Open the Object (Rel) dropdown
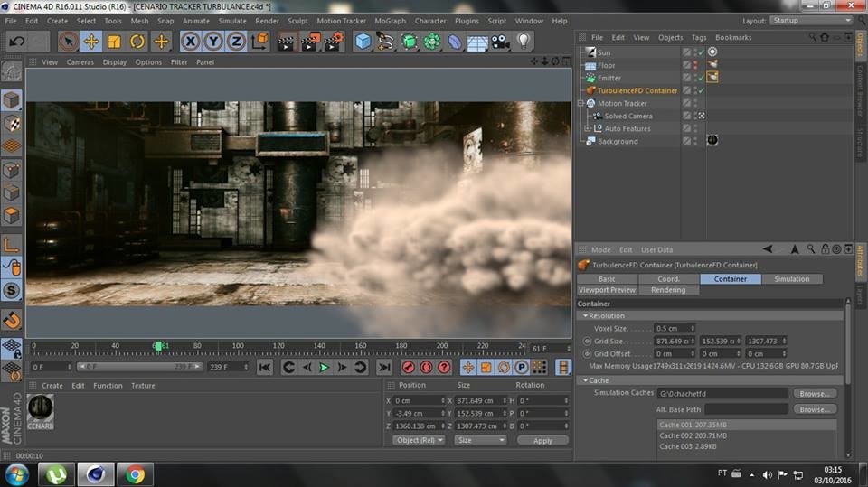The image size is (868, 487). tap(419, 441)
